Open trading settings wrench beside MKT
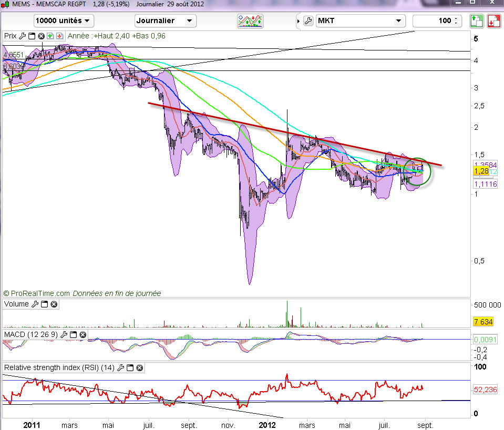This screenshot has width=504, height=430. (308, 21)
